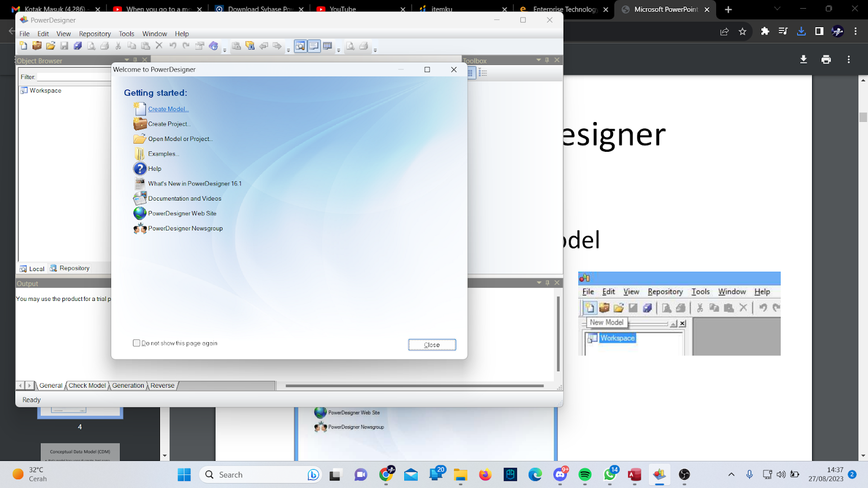The height and width of the screenshot is (488, 868).
Task: Click the Close button in Welcome dialog
Action: click(x=432, y=345)
